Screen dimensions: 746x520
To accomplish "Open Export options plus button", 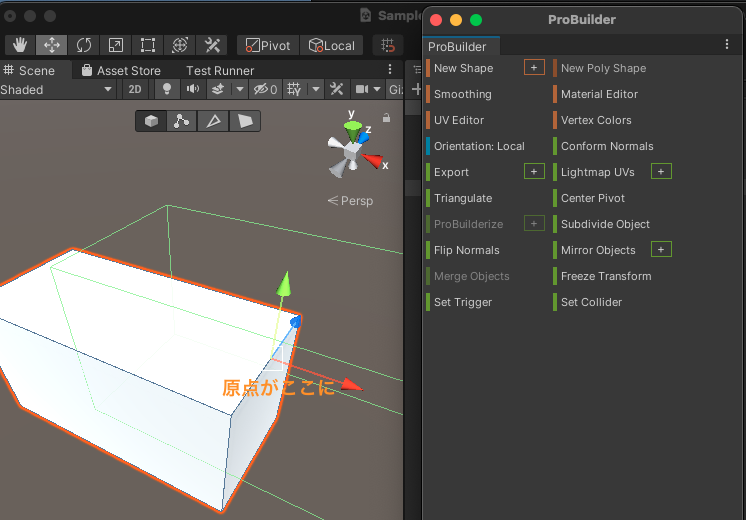I will (534, 171).
